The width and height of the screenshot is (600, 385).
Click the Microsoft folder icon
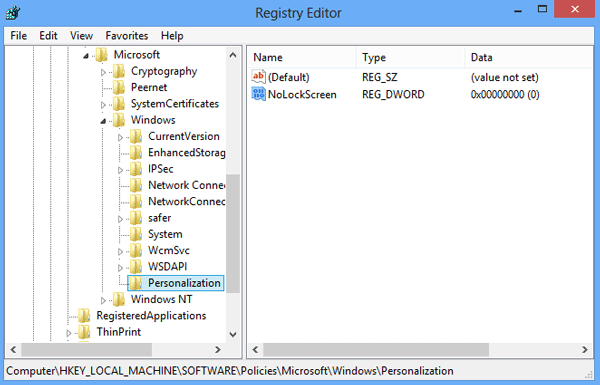pyautogui.click(x=101, y=55)
